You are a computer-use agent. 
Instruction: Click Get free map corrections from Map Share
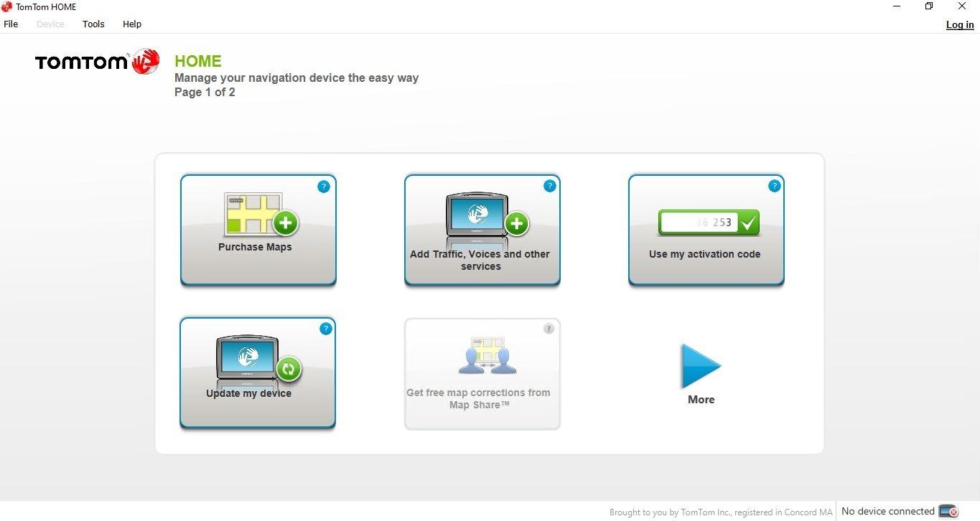point(482,374)
